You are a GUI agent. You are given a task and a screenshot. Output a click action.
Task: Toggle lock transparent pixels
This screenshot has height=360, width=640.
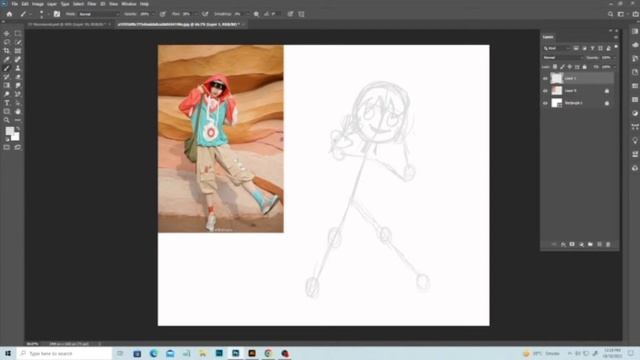[x=555, y=67]
